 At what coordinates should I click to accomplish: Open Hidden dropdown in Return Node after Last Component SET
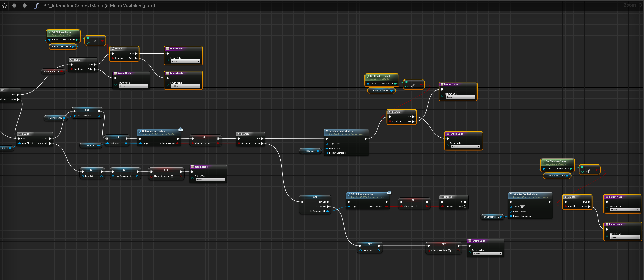(210, 179)
